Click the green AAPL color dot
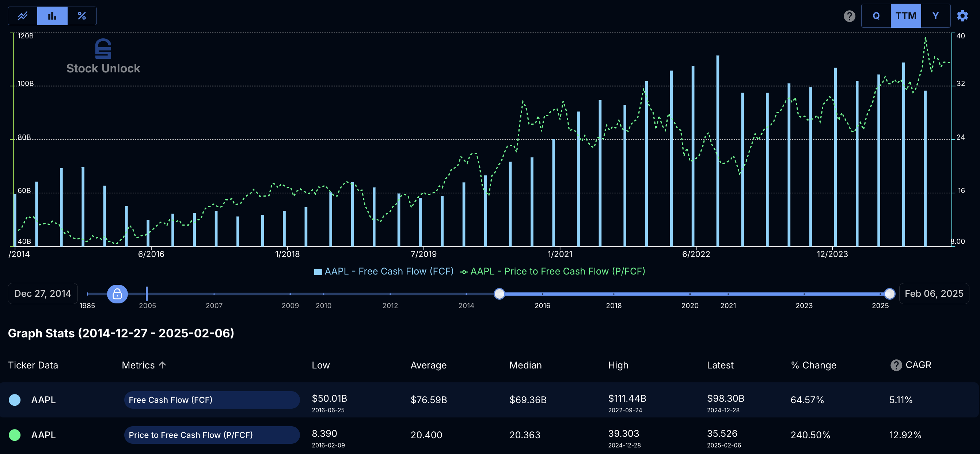980x454 pixels. pos(15,435)
